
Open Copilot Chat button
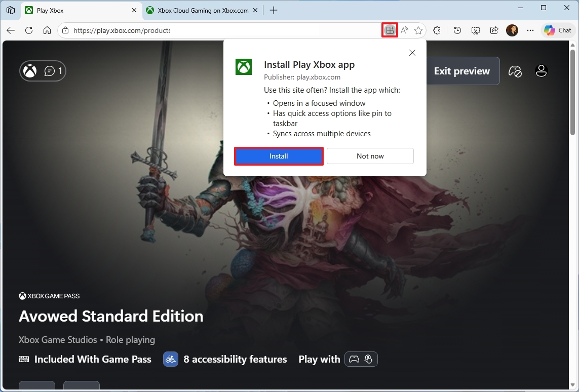point(558,30)
